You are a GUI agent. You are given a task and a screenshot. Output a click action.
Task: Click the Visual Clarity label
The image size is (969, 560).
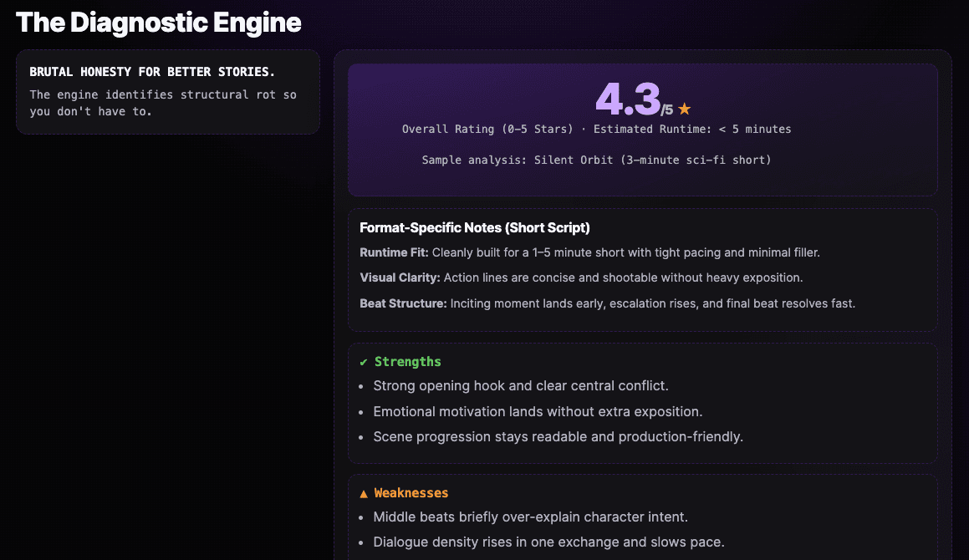(x=400, y=277)
